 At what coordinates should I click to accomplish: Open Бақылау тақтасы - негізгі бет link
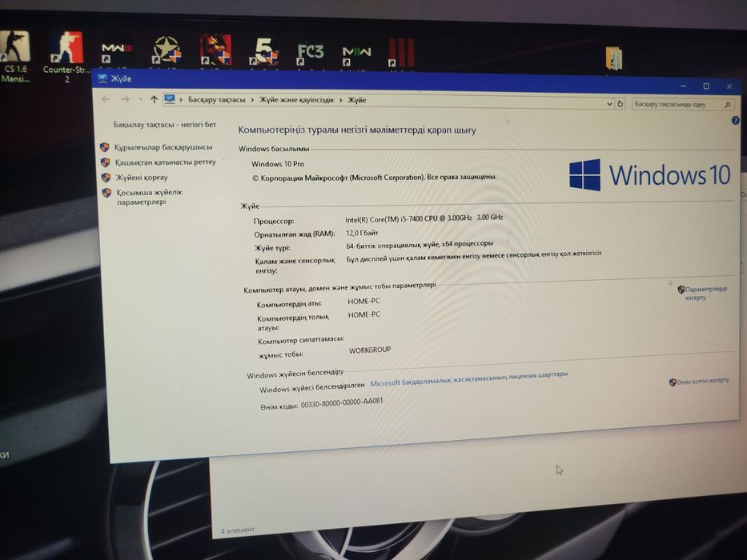[164, 124]
